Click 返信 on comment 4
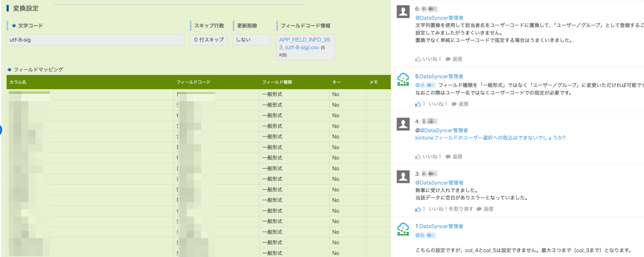Screen dimensions: 644x257 [x=457, y=157]
